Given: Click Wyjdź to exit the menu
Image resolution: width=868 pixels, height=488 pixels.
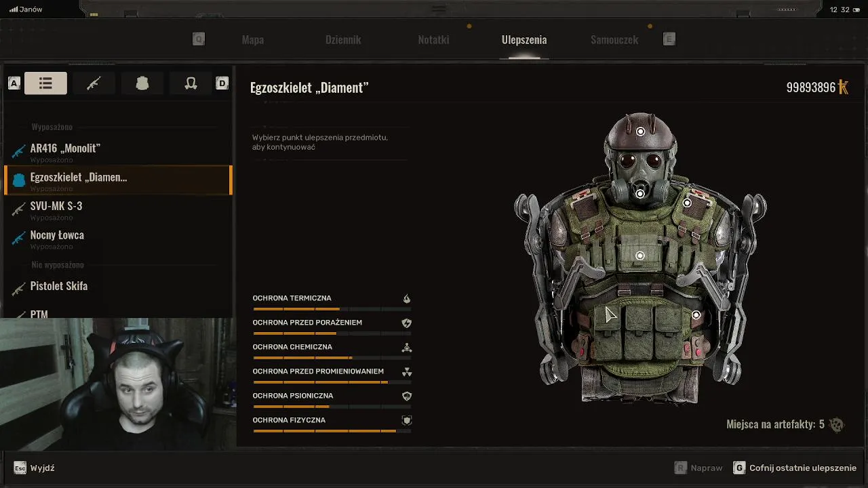Looking at the screenshot, I should pos(42,468).
